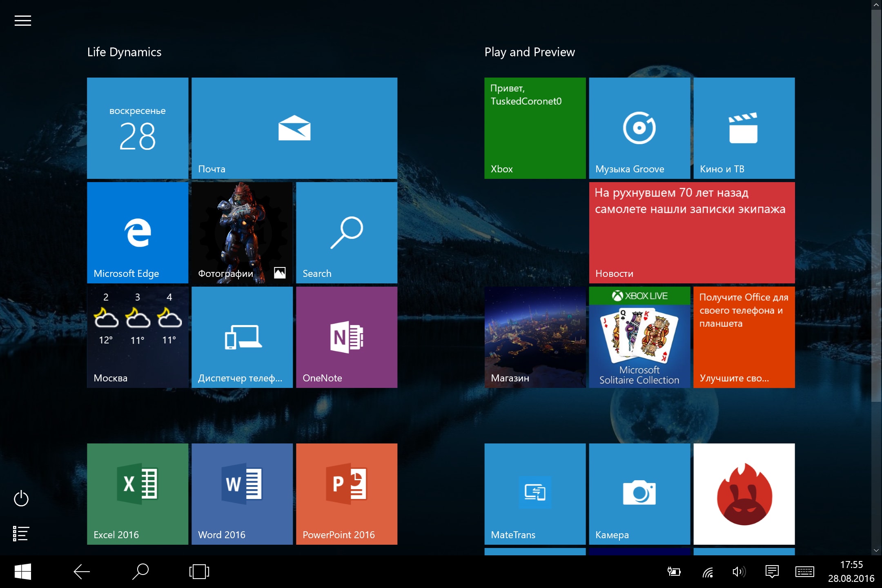Open the Wi-Fi network icon
882x588 pixels.
(x=708, y=572)
